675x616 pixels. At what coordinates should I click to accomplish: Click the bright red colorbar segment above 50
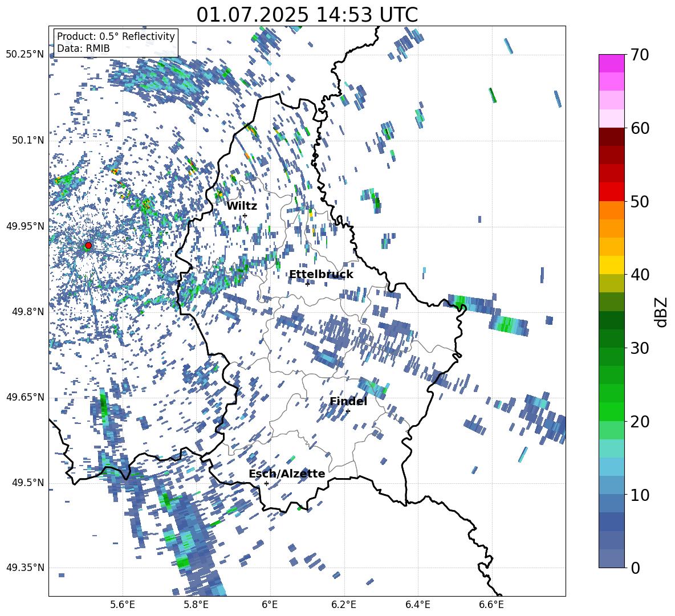(x=611, y=192)
